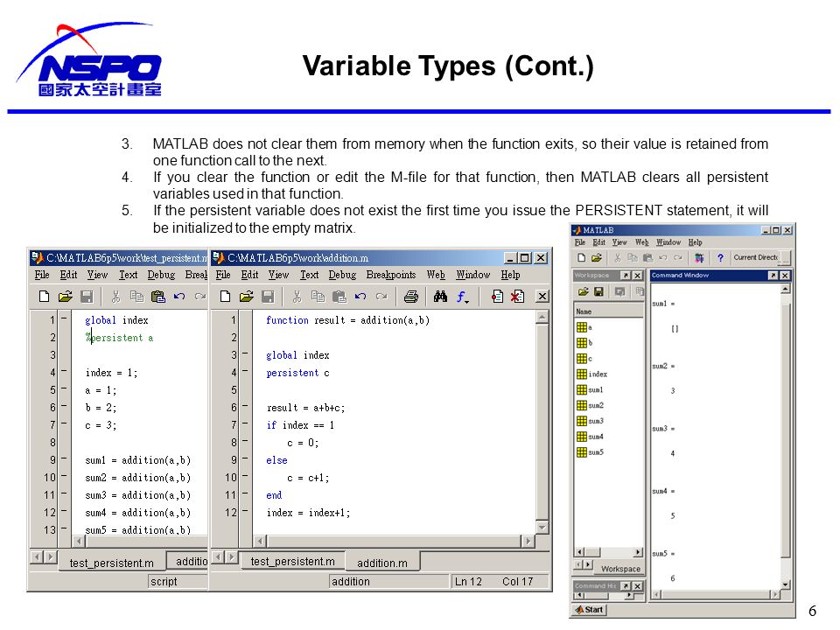The image size is (840, 630).
Task: Open Window menu in MATLAB desktop window
Action: (x=668, y=242)
